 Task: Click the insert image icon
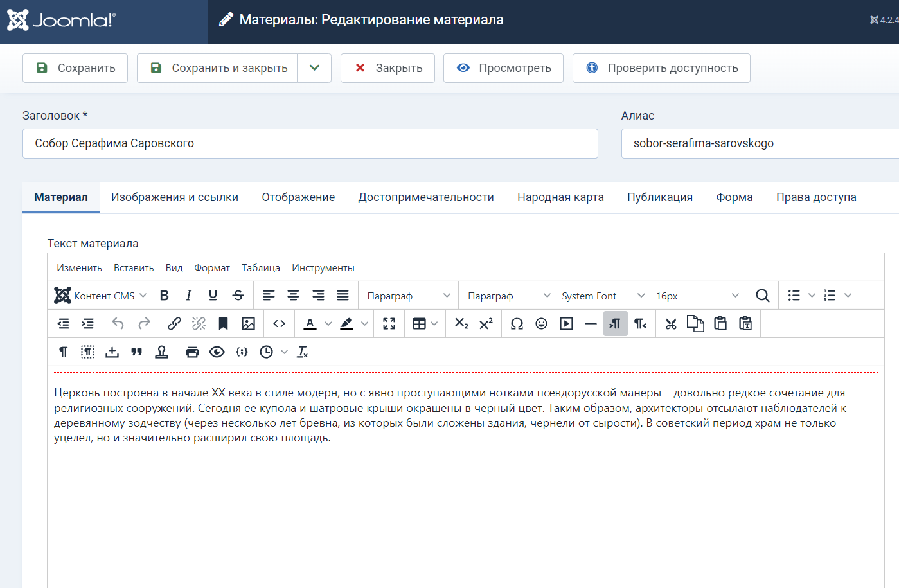tap(248, 324)
